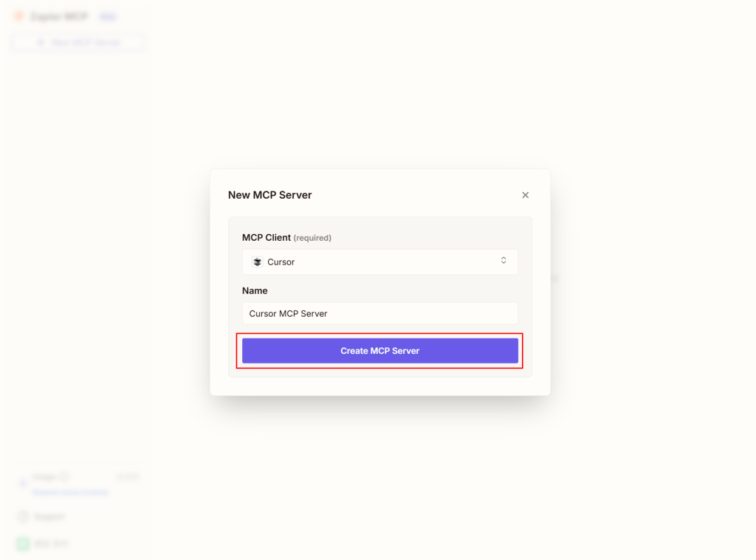Click the plus icon in the sidebar button
The height and width of the screenshot is (560, 756).
tap(42, 42)
